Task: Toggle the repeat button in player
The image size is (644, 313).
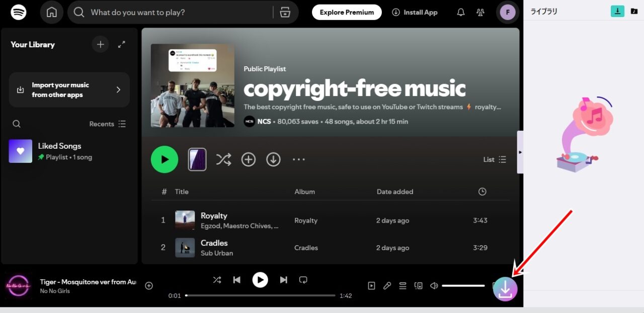Action: pos(303,280)
